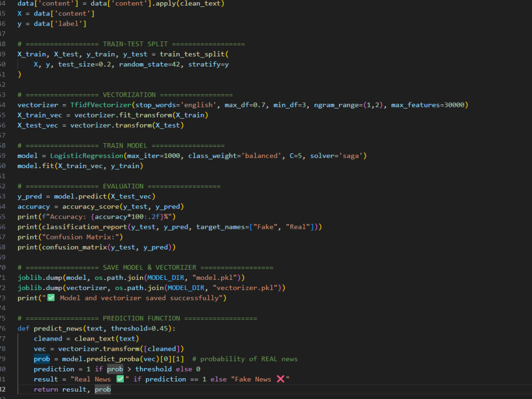Viewport: 532px width, 399px height.
Task: Click the "Confusion Matrix:" string
Action: coord(80,237)
